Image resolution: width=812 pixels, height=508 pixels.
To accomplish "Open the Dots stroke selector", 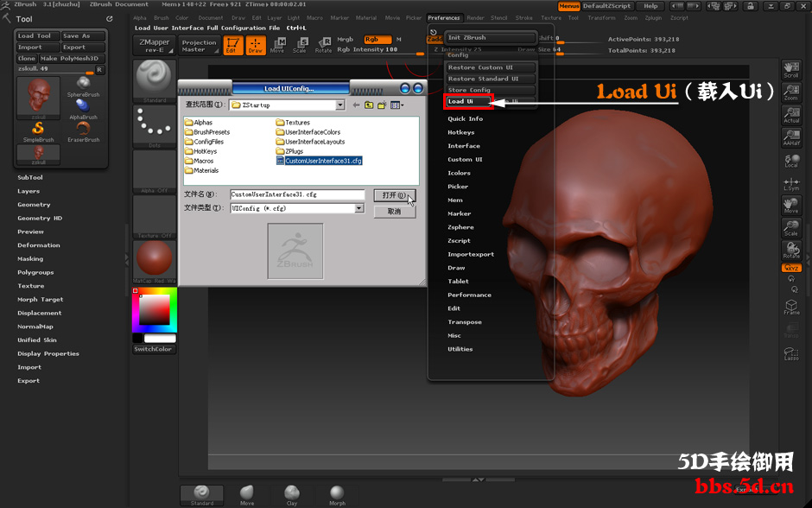I will click(x=155, y=126).
